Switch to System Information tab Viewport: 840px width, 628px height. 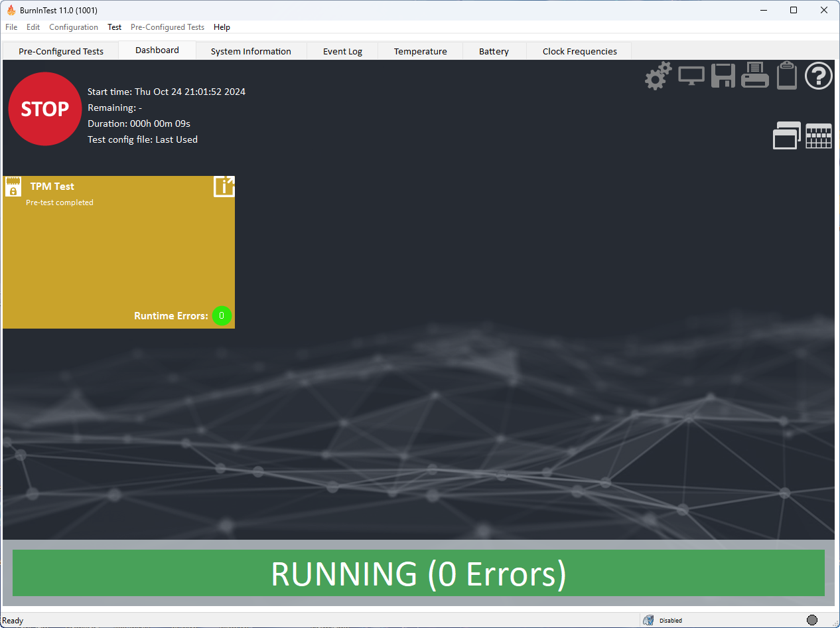[x=251, y=51]
